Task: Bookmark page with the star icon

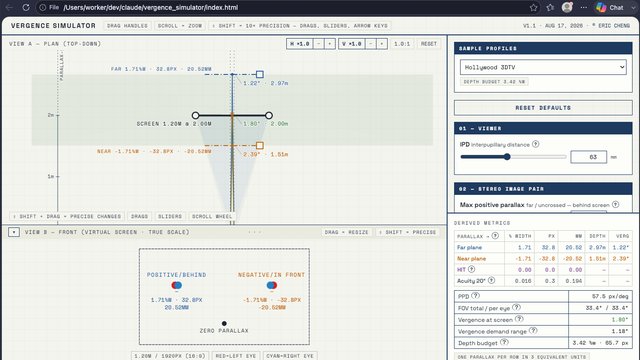Action: [x=533, y=7]
